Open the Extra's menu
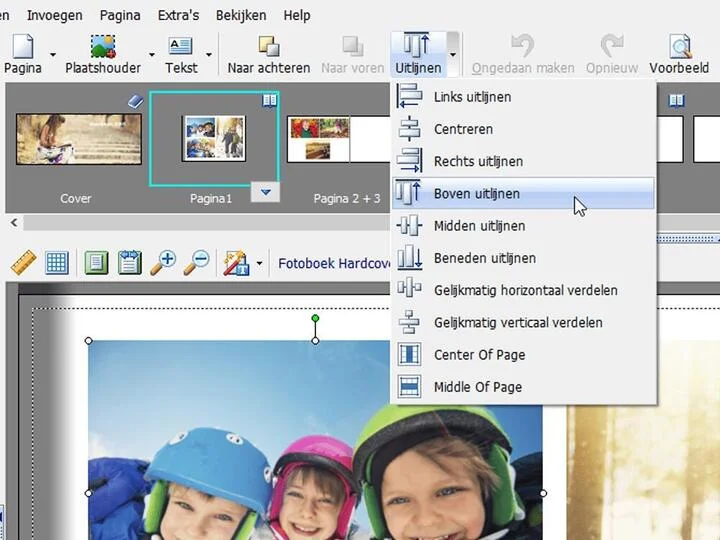The height and width of the screenshot is (540, 720). [178, 15]
